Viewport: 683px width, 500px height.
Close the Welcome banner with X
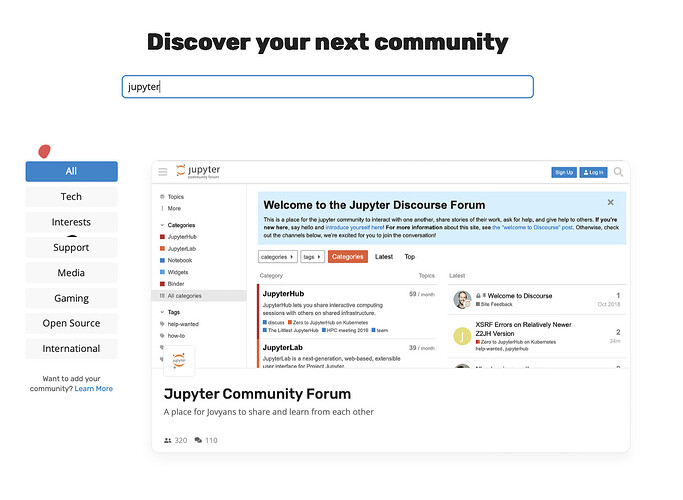tap(611, 202)
